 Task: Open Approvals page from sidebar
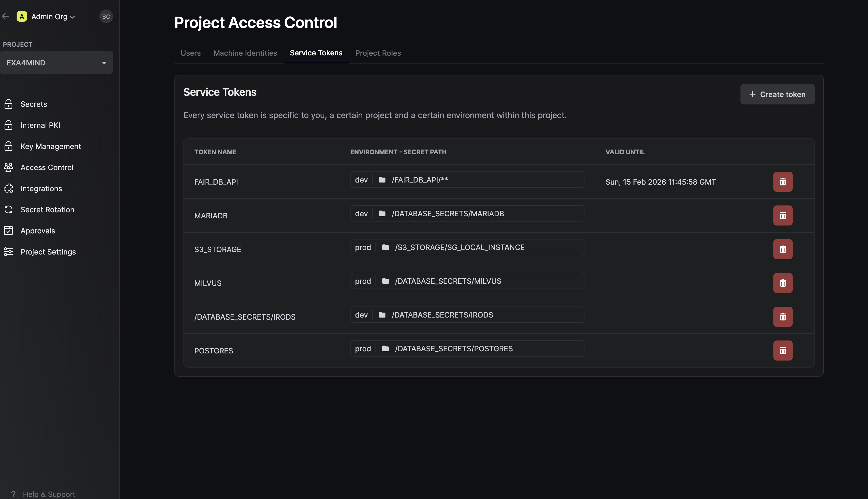(38, 231)
